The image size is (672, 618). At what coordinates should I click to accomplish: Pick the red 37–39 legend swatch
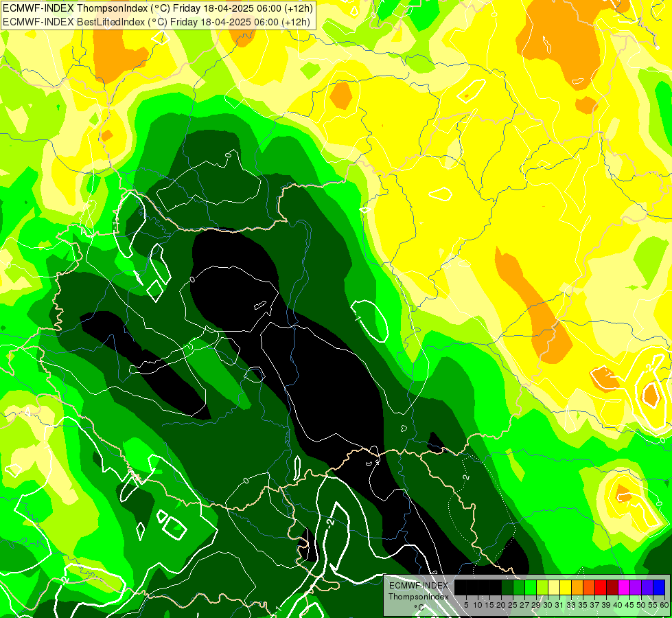coord(601,588)
